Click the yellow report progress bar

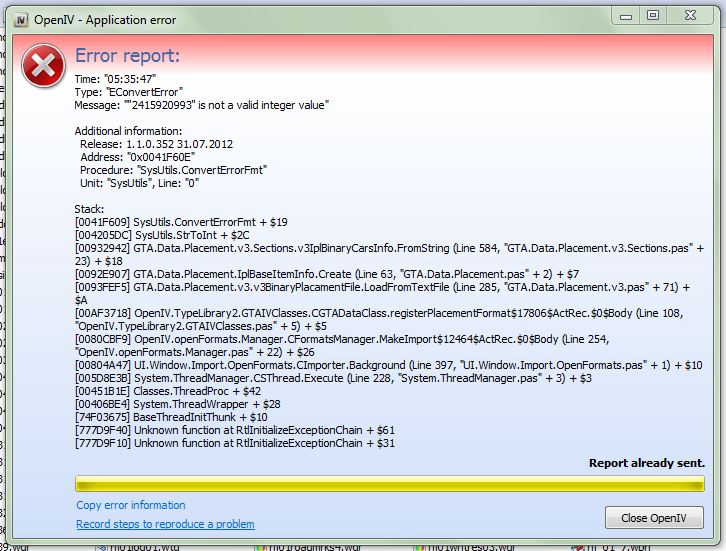[389, 484]
